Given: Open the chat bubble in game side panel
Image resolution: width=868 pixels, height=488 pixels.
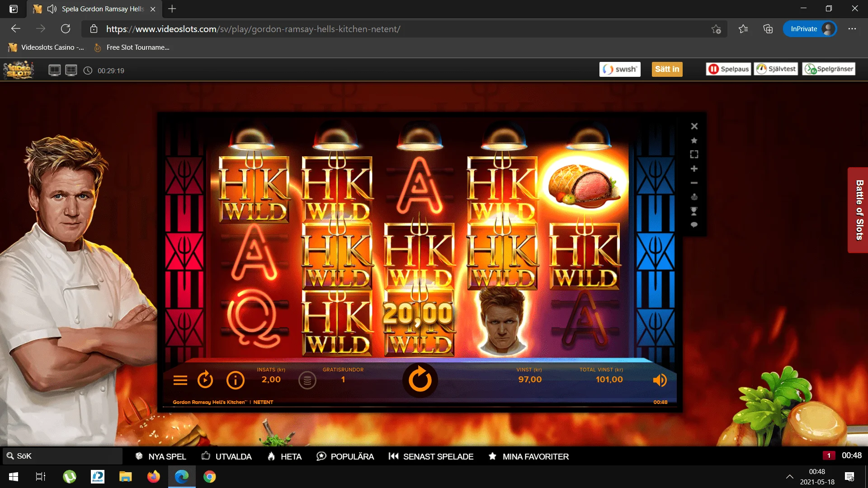Looking at the screenshot, I should [694, 225].
